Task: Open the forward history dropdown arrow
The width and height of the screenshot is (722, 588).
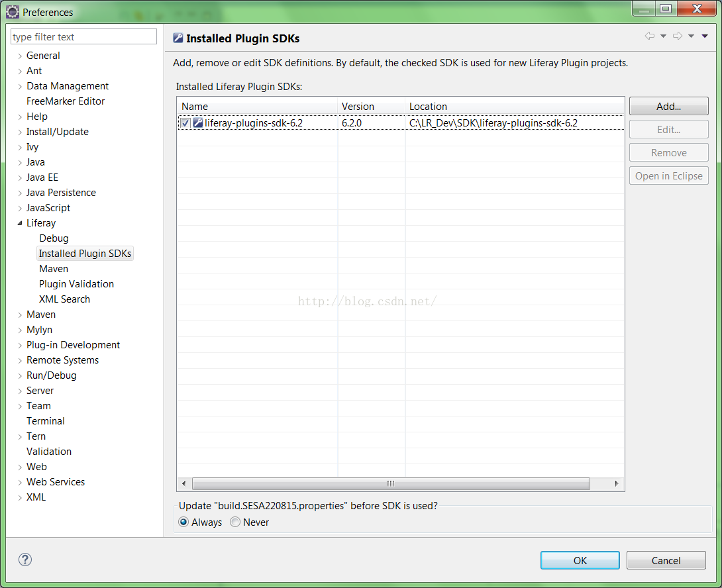Action: (x=691, y=36)
